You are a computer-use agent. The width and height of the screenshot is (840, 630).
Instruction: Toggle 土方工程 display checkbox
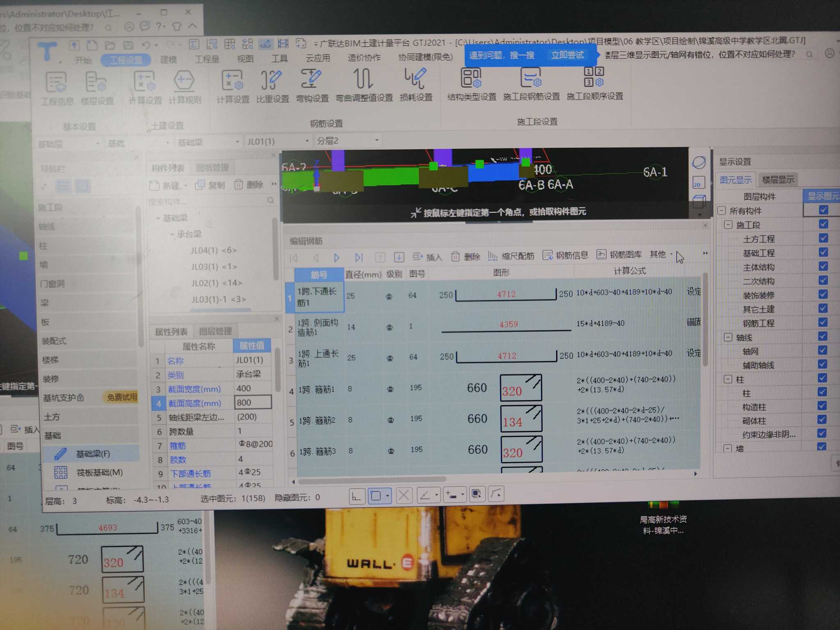pos(823,238)
